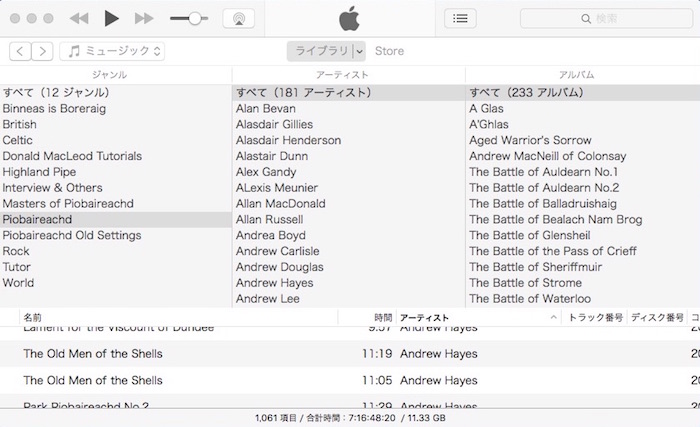Adjust the volume slider knob
Image resolution: width=700 pixels, height=427 pixels.
click(x=193, y=19)
